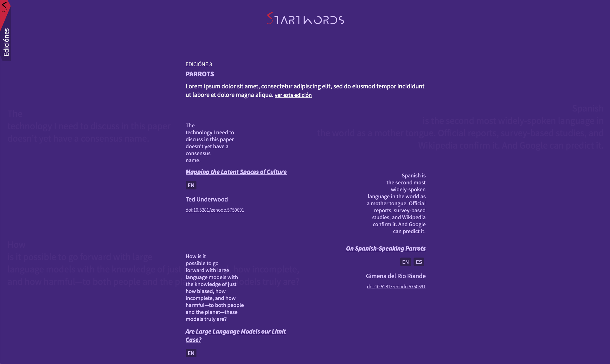Open Mapping the Latent Spaces of Culture link
Image resolution: width=610 pixels, height=364 pixels.
point(236,171)
